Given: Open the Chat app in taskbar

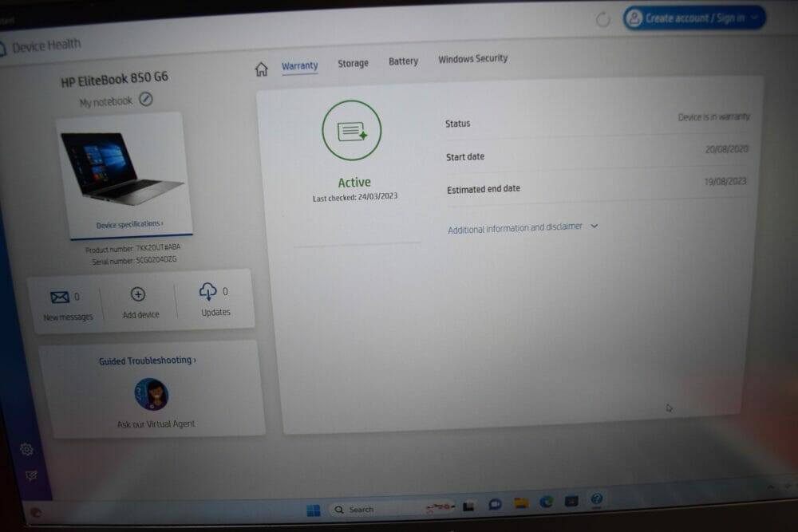Looking at the screenshot, I should (x=495, y=505).
